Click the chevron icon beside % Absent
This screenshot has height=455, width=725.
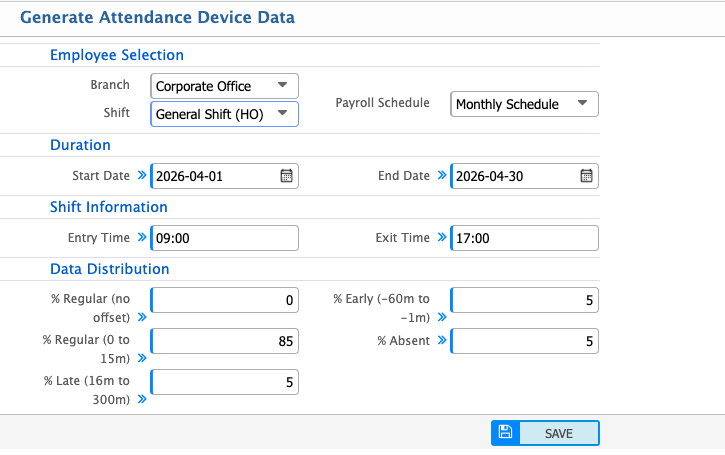pyautogui.click(x=441, y=341)
